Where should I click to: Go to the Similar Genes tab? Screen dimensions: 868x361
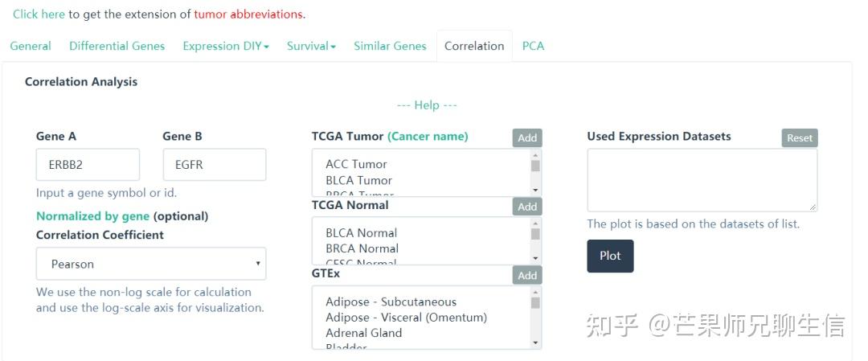click(x=390, y=47)
